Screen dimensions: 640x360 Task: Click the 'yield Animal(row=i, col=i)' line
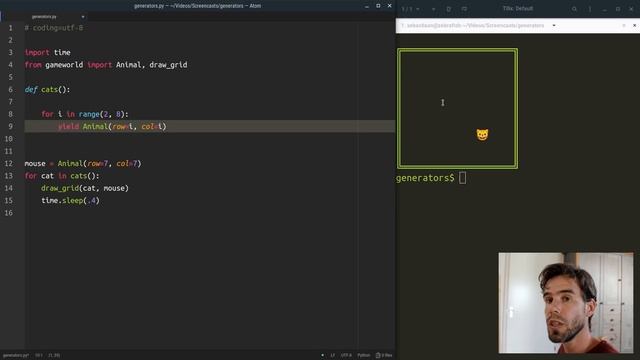(112, 126)
